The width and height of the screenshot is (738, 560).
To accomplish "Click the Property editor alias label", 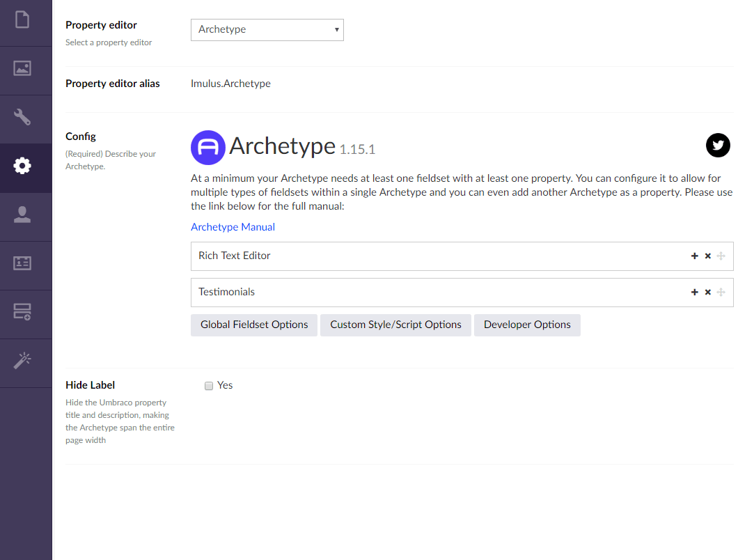I will click(x=113, y=84).
